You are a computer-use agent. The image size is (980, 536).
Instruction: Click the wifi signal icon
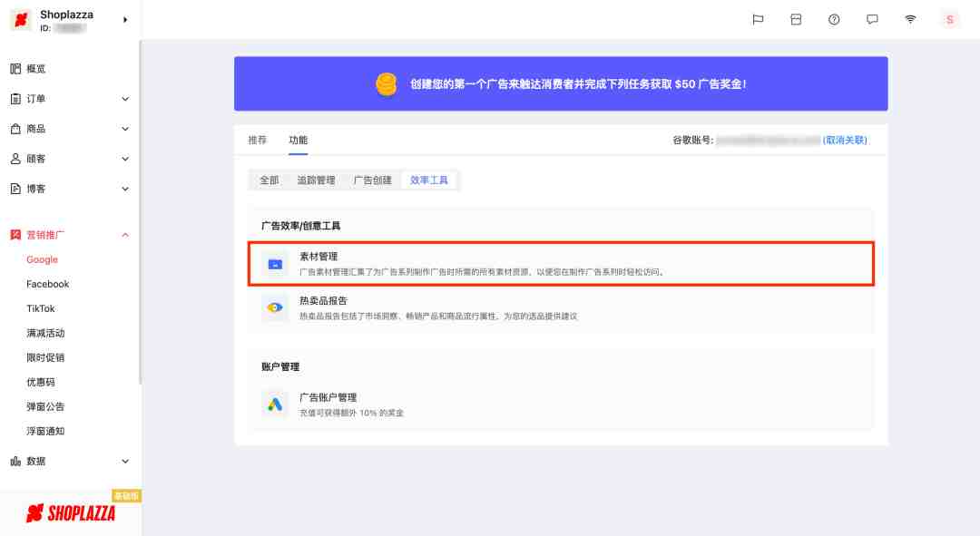[x=910, y=20]
